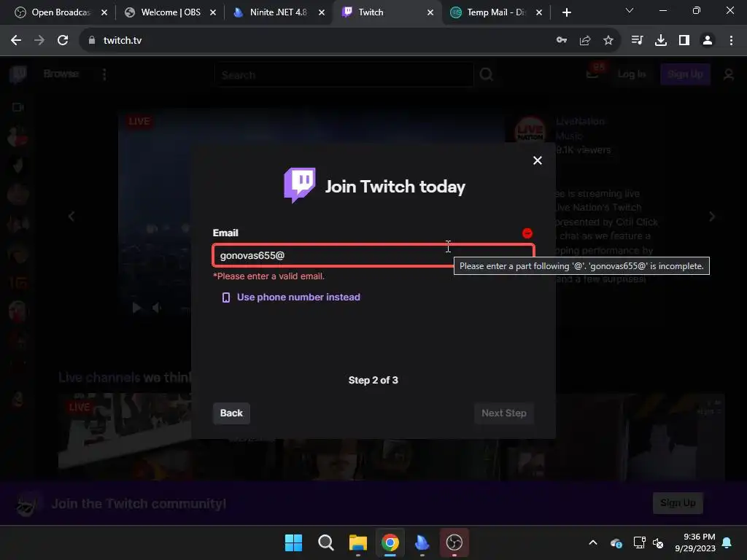Close the Join Twitch today dialog
The width and height of the screenshot is (747, 560).
tap(538, 160)
